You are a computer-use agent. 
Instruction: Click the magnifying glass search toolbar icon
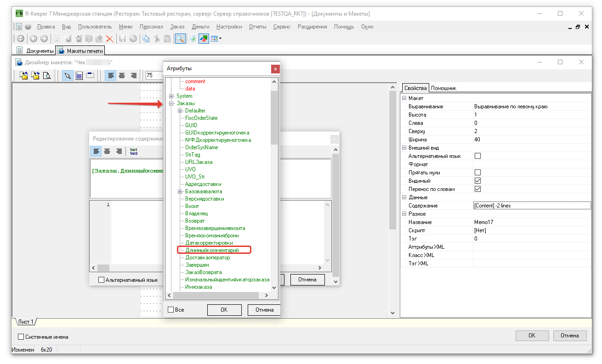click(x=180, y=39)
